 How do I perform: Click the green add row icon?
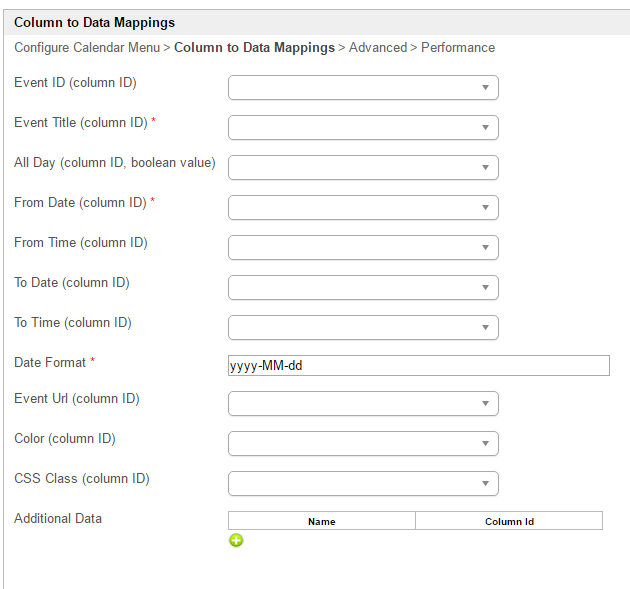tap(236, 540)
